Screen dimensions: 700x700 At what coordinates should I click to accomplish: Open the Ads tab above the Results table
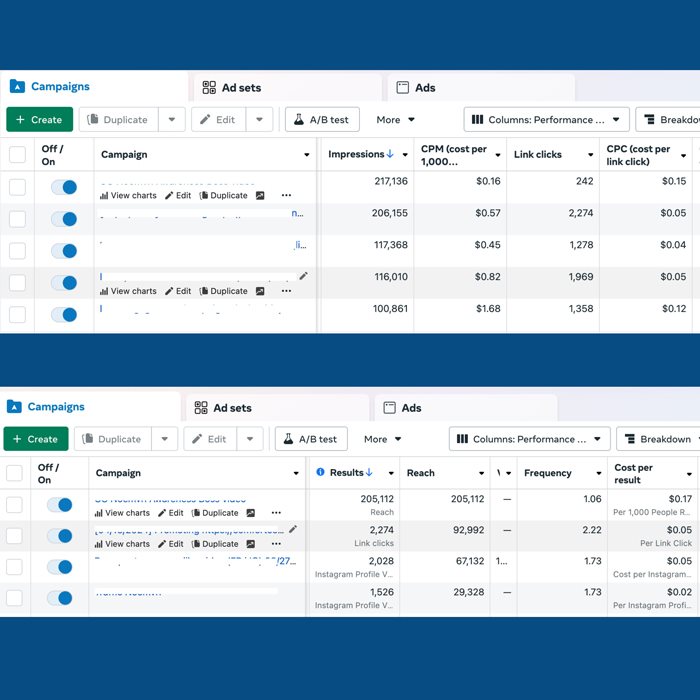click(412, 408)
